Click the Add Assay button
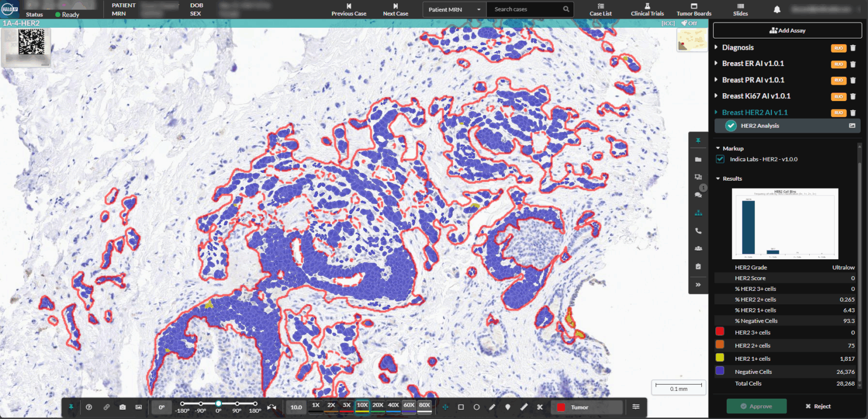This screenshot has height=419, width=868. coord(787,30)
